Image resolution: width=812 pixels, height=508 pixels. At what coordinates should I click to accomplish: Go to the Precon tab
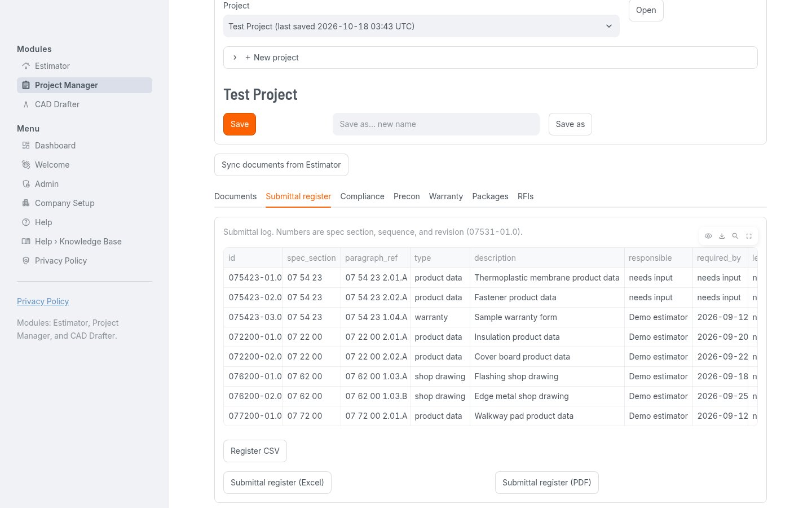pos(407,196)
